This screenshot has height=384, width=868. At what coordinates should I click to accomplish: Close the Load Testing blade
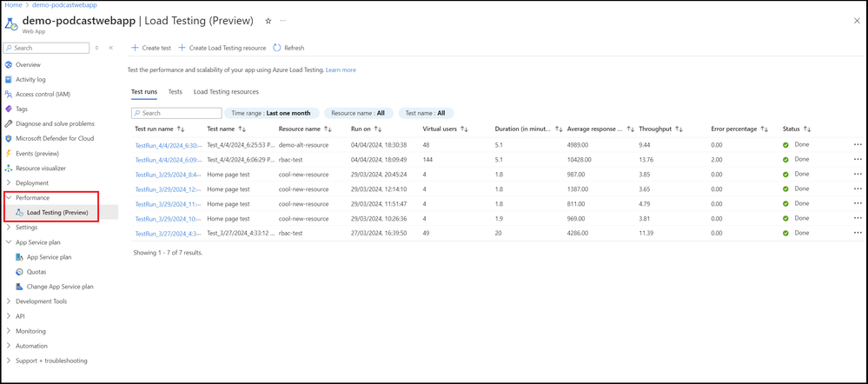pyautogui.click(x=857, y=21)
